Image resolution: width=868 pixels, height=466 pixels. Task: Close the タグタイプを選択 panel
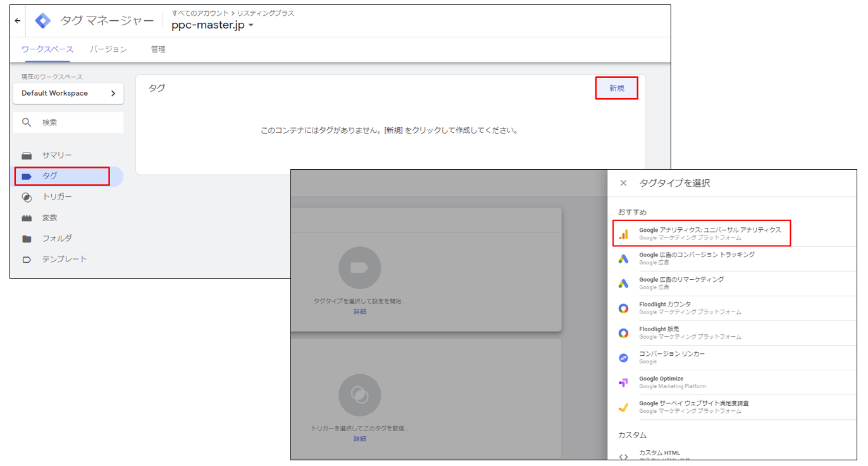pos(623,183)
